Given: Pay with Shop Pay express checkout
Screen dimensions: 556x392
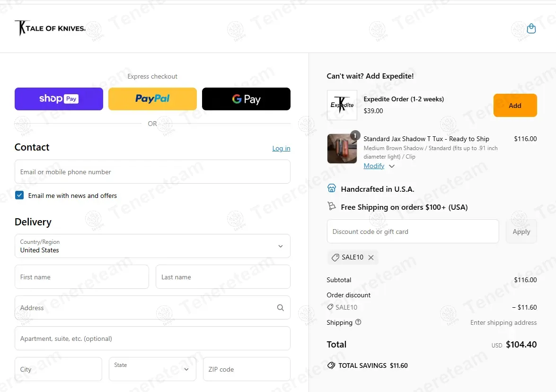Looking at the screenshot, I should tap(59, 99).
